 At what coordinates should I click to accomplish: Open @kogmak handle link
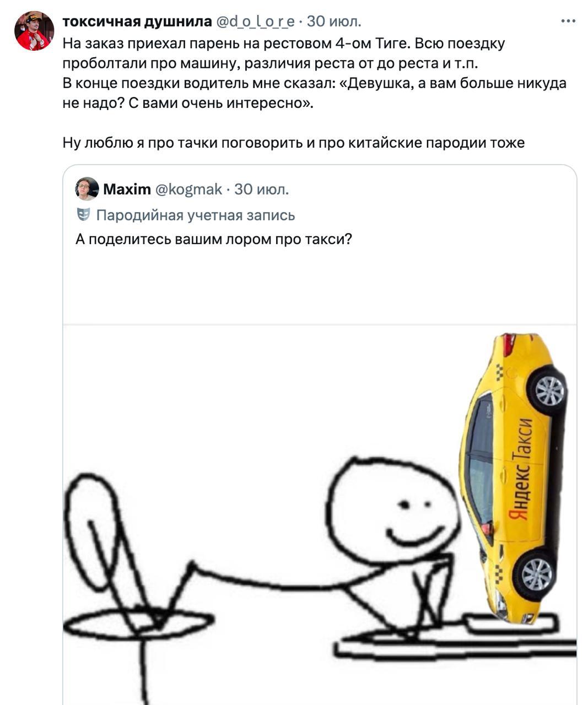189,189
